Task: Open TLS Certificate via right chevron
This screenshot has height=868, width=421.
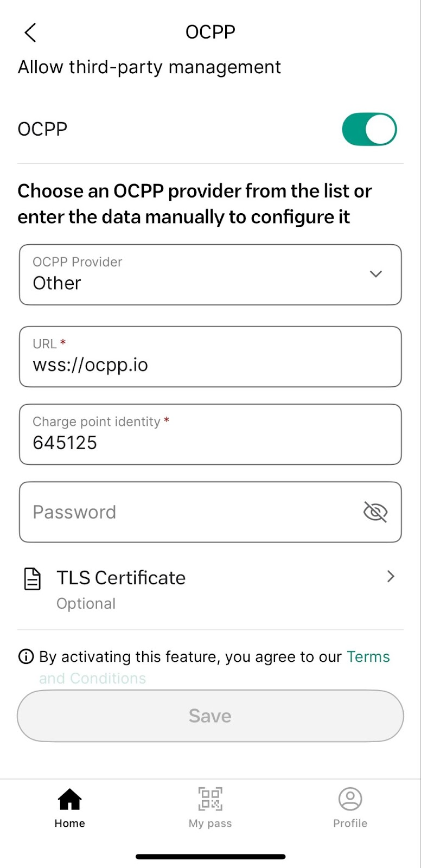Action: 391,576
